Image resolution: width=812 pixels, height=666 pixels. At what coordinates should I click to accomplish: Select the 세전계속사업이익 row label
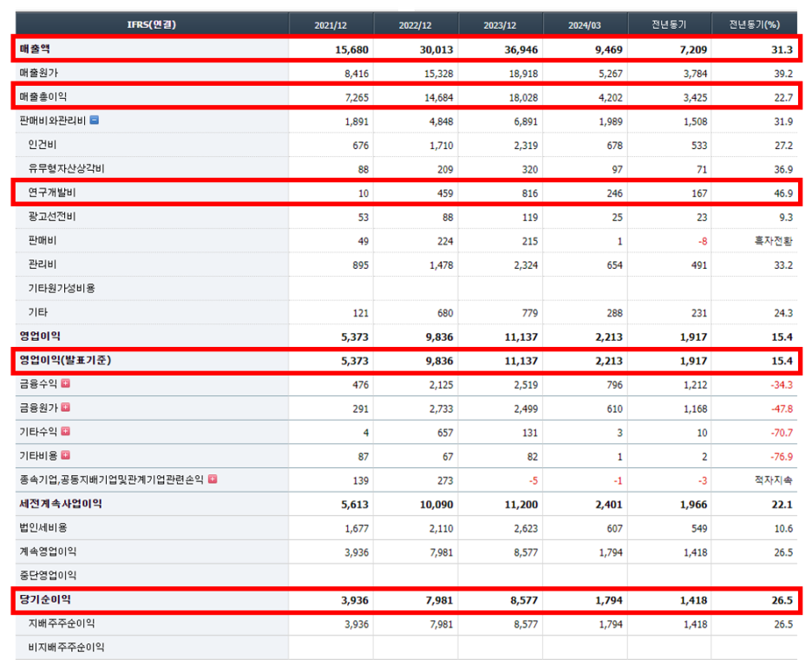(x=61, y=503)
